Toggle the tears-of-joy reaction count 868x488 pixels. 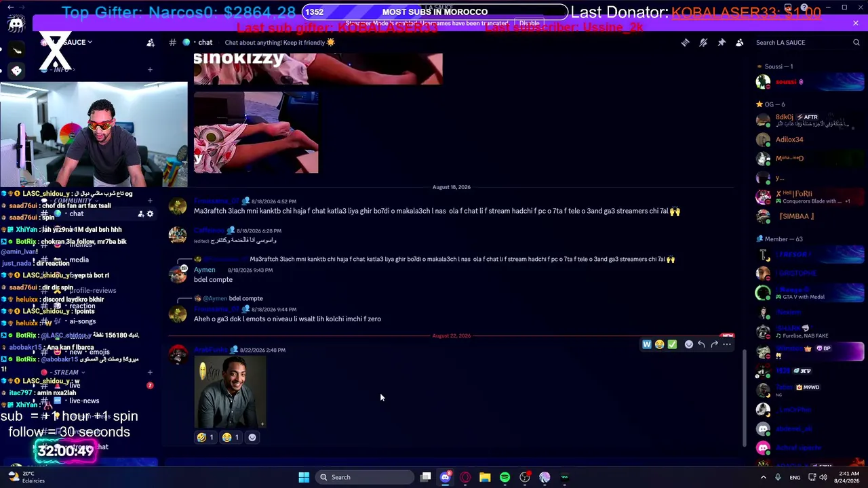click(x=231, y=437)
